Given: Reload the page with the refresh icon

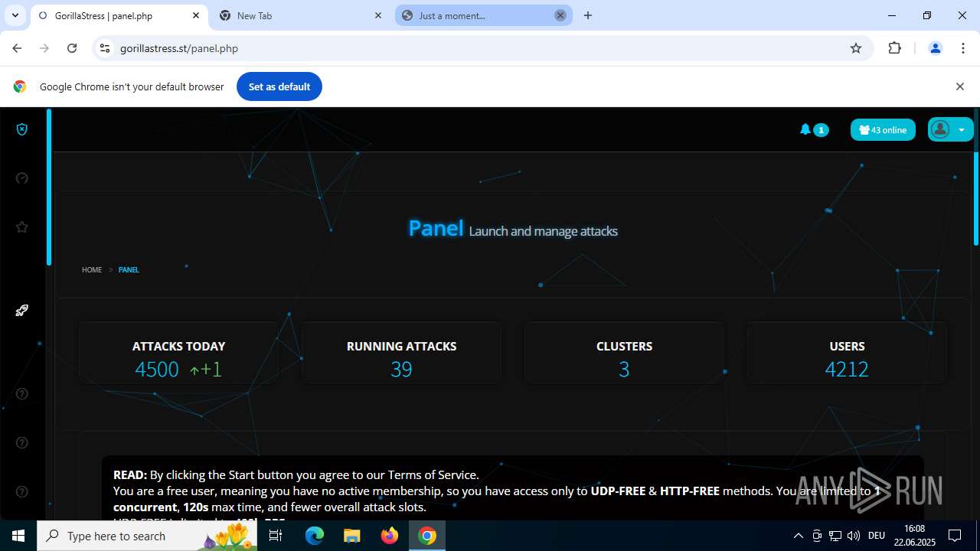Looking at the screenshot, I should coord(72,48).
